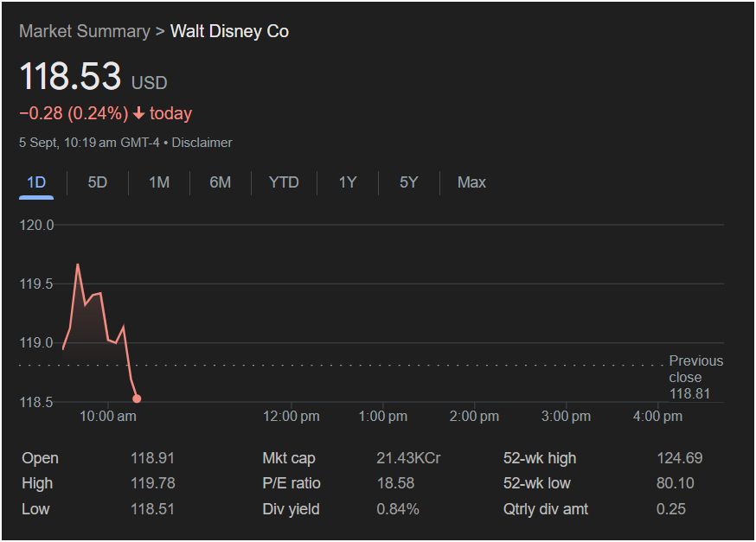Click the −0.28 (0.24%) change value
The image size is (756, 542).
click(74, 113)
